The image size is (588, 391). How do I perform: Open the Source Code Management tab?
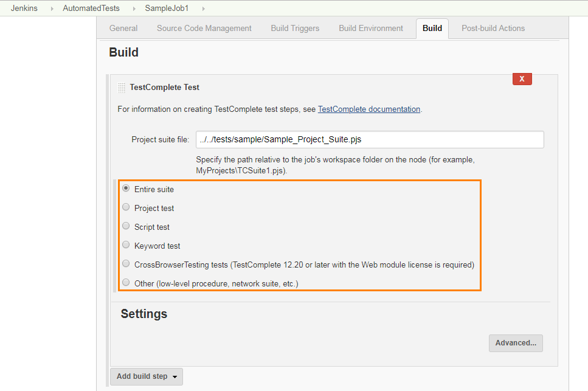click(204, 29)
